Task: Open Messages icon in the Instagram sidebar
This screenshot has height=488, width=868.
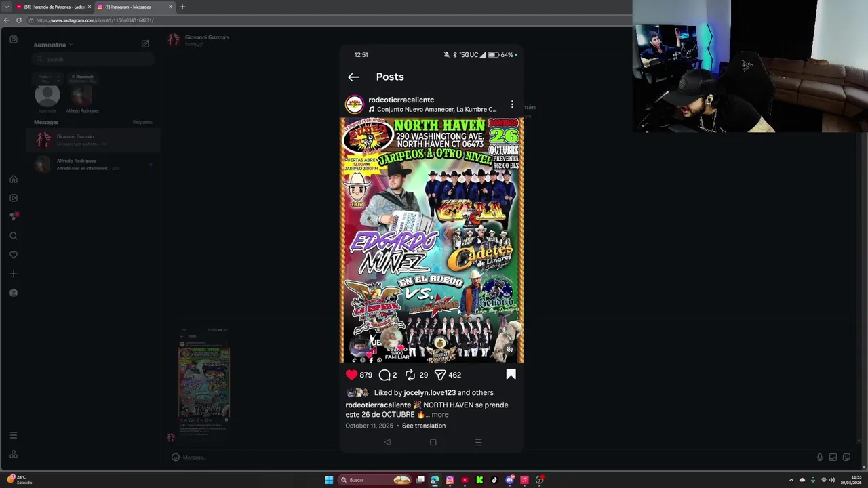Action: [14, 217]
